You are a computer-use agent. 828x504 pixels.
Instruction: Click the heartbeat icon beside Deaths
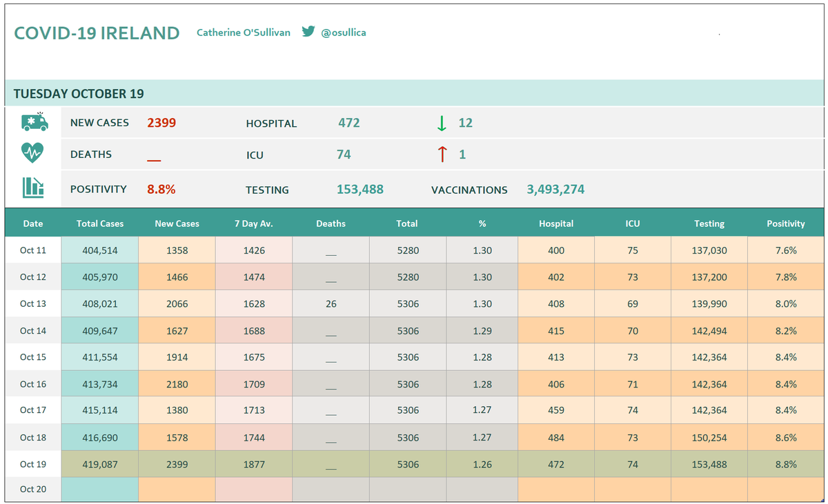pos(32,152)
